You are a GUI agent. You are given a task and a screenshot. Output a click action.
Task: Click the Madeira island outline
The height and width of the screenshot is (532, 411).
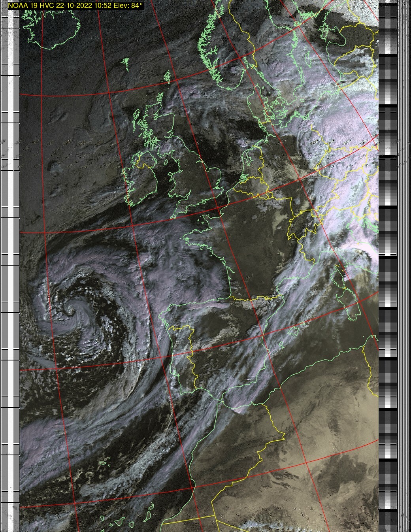(104, 463)
